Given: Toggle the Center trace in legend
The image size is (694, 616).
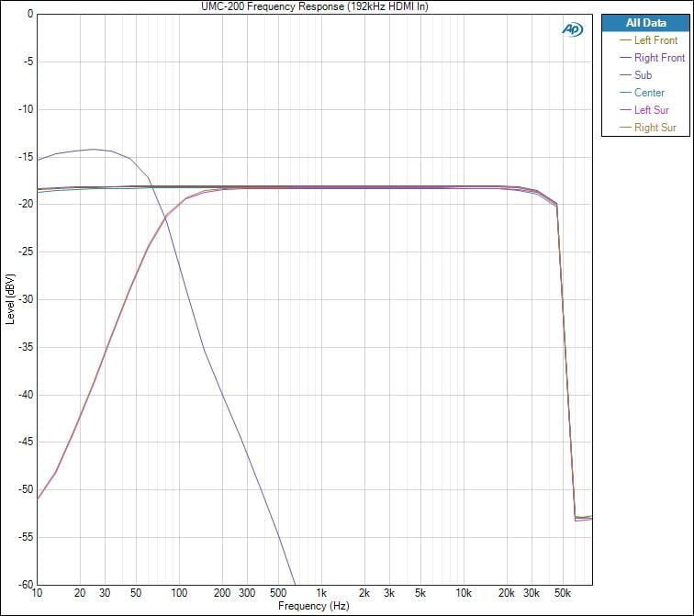Looking at the screenshot, I should [x=649, y=93].
